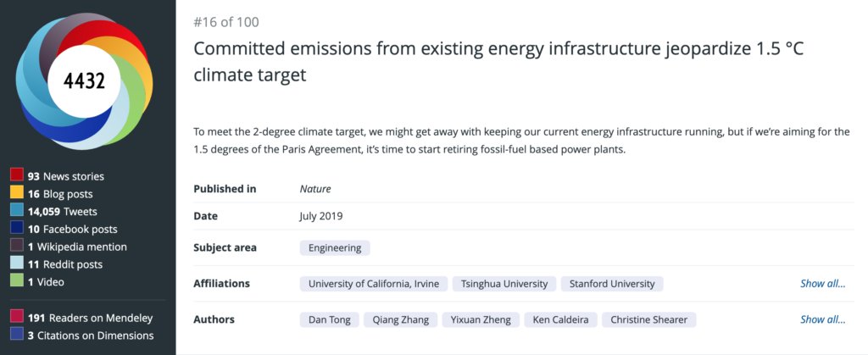Click the red News stories color square

point(17,176)
